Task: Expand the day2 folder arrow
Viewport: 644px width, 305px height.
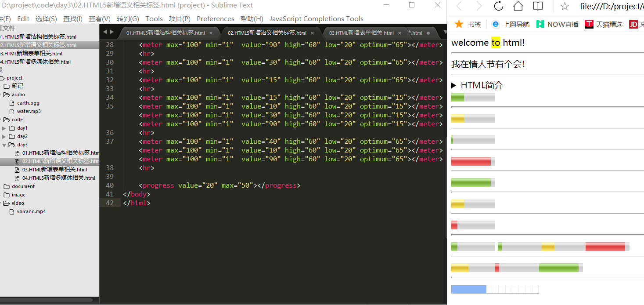Action: click(x=4, y=136)
